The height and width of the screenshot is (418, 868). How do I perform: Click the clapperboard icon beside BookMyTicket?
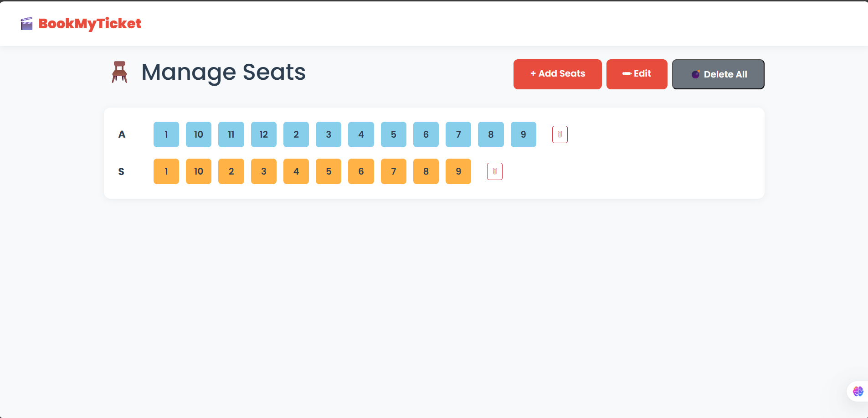(26, 24)
